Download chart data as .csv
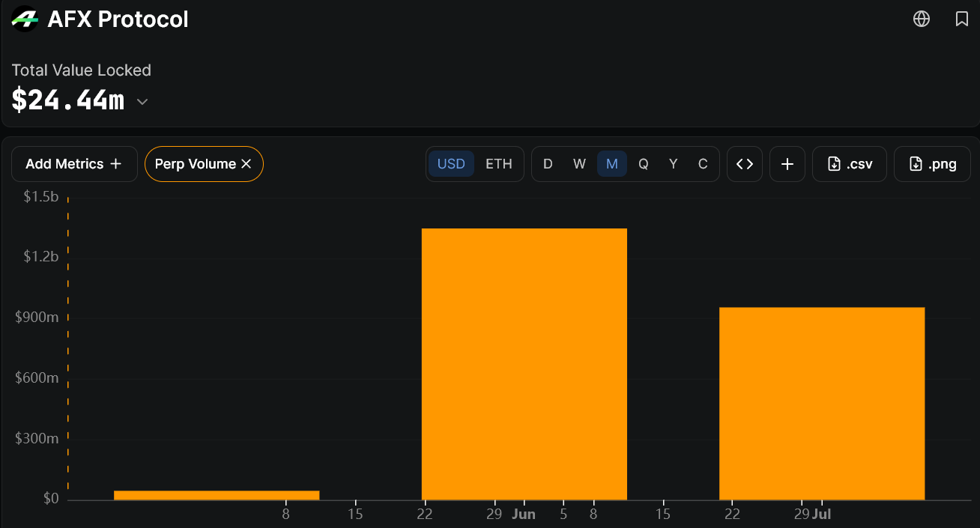 [850, 164]
